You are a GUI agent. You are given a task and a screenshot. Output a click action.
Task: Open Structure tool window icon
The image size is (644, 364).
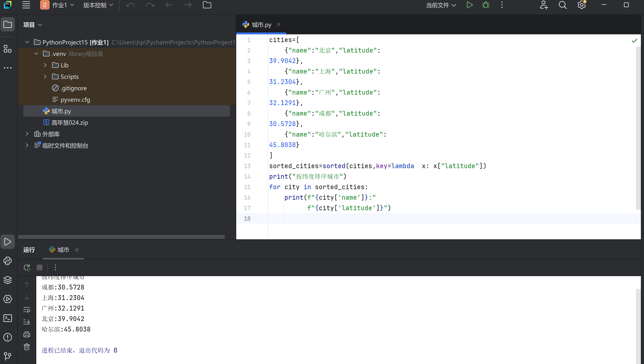tap(8, 49)
